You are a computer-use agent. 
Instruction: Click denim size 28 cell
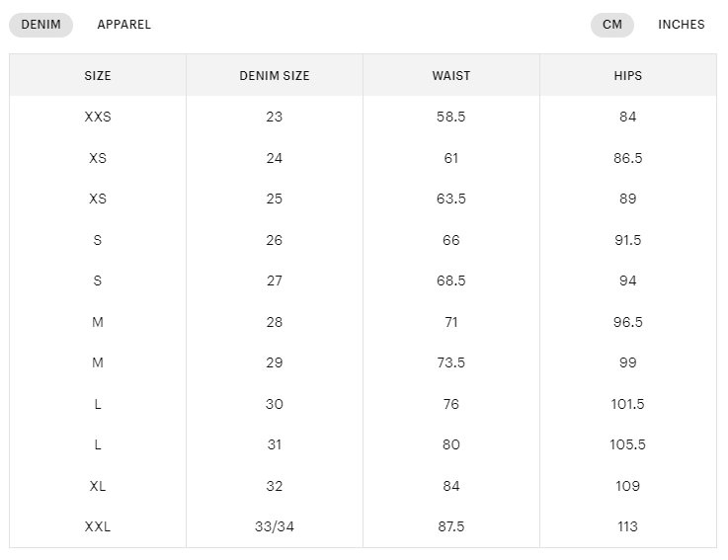(275, 322)
